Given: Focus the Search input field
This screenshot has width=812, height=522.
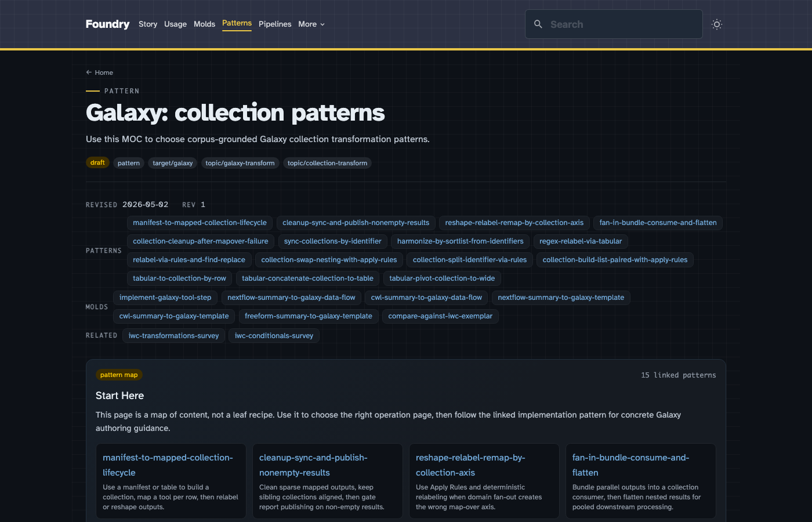Looking at the screenshot, I should (614, 24).
